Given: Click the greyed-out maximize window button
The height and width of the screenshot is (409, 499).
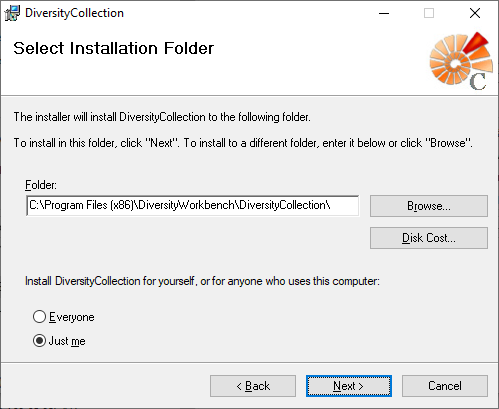Looking at the screenshot, I should 429,13.
